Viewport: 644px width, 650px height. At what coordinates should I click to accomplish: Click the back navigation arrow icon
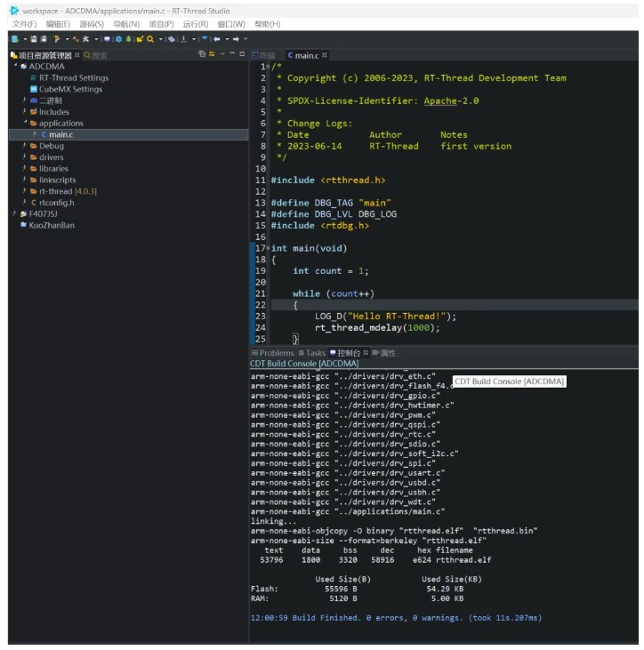click(216, 39)
